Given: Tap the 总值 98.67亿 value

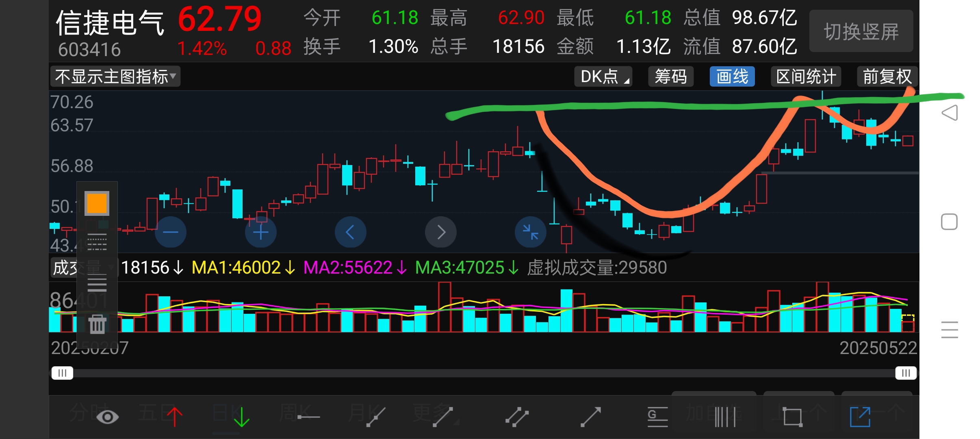Looking at the screenshot, I should (764, 18).
